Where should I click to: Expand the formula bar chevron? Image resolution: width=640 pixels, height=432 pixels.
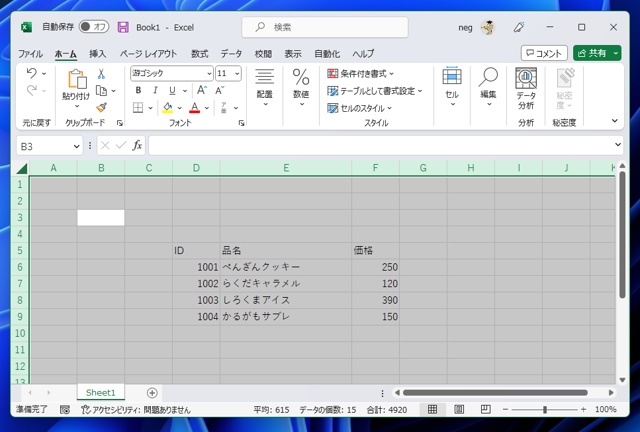[618, 145]
